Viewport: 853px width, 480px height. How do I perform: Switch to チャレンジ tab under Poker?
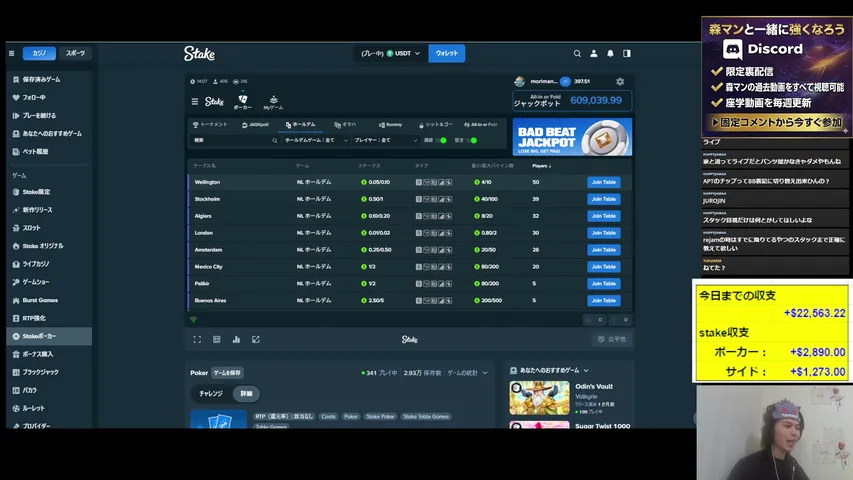point(211,393)
